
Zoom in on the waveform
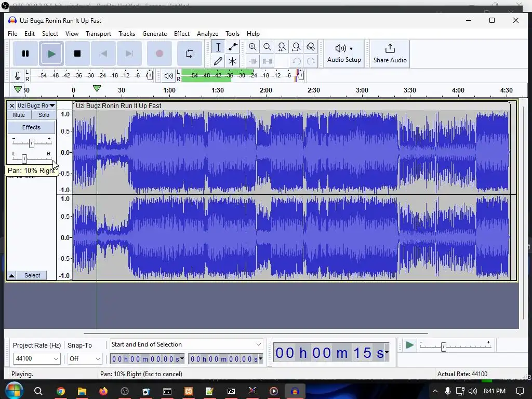[x=252, y=47]
